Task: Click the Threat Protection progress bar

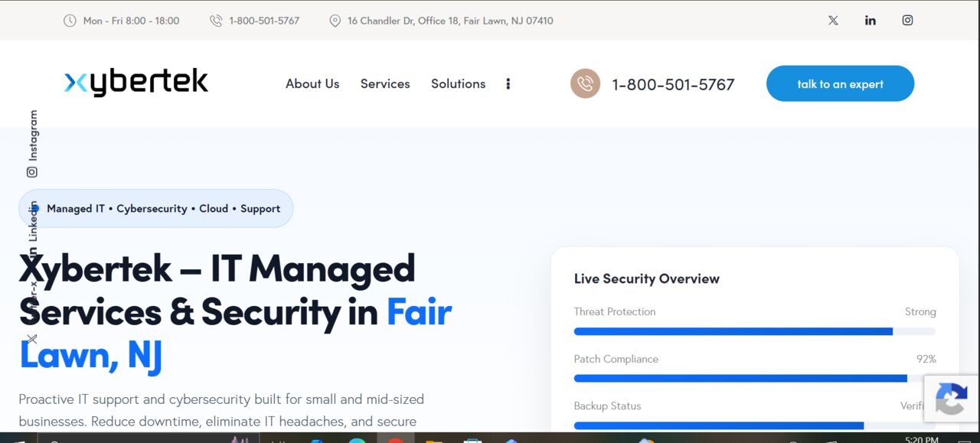Action: coord(755,331)
